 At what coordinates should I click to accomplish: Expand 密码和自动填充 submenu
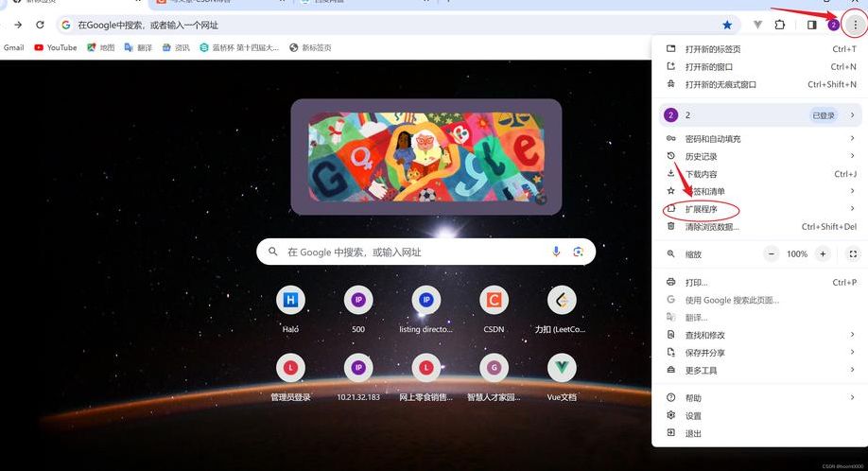point(761,138)
